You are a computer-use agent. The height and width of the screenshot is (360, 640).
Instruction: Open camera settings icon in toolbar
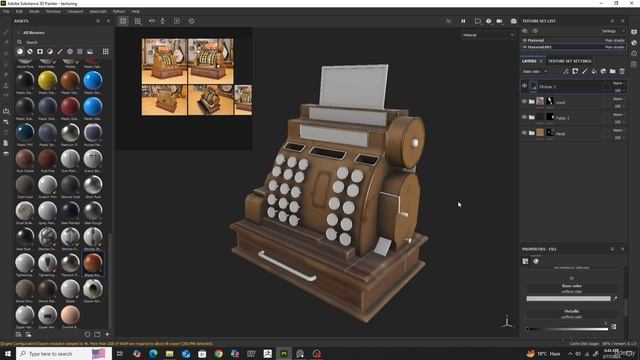499,21
